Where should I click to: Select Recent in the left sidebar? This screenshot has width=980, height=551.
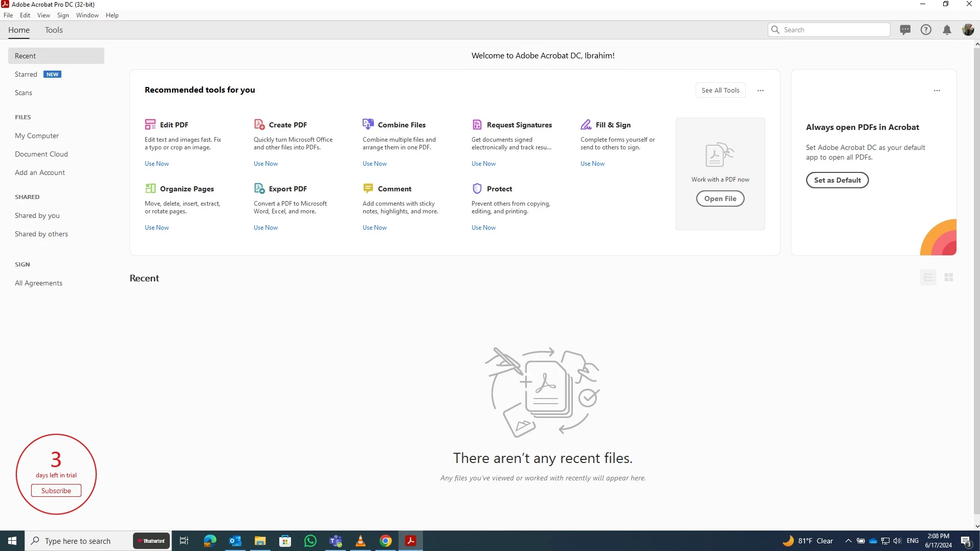[x=56, y=56]
